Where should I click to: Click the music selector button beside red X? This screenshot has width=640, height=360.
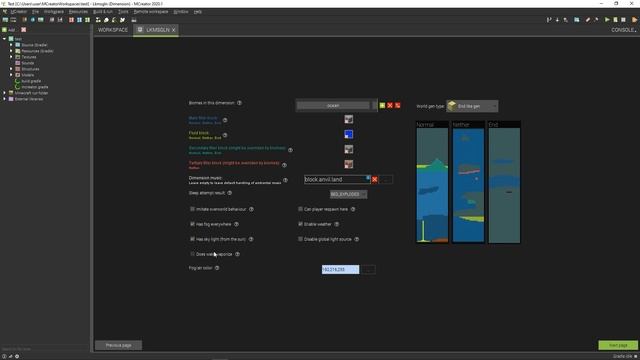(386, 179)
